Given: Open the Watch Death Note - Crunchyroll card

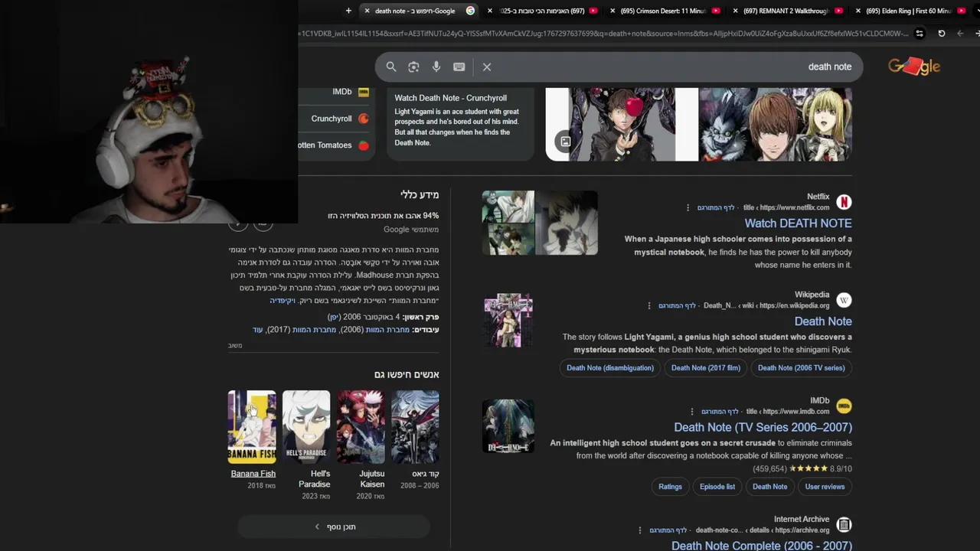Looking at the screenshot, I should [x=459, y=122].
